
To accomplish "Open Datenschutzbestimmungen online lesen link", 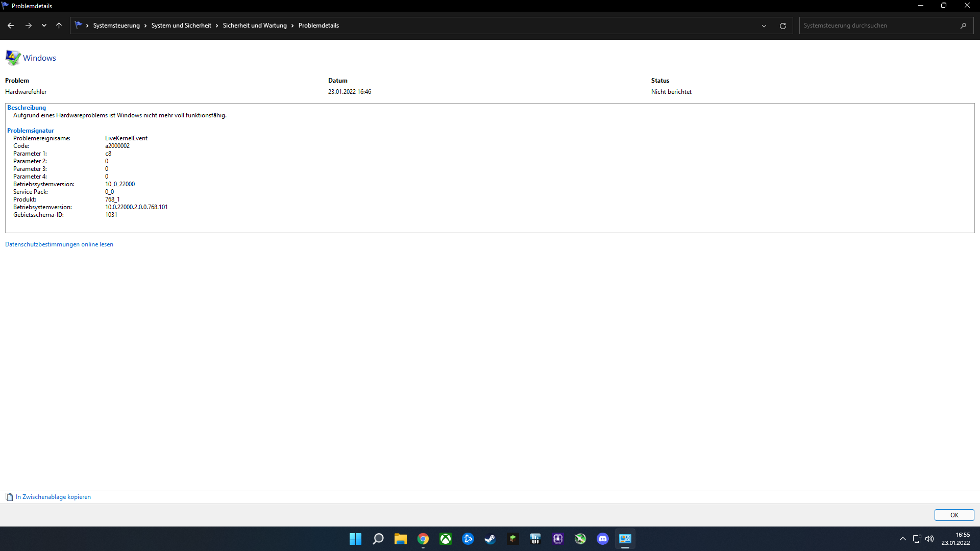I will (59, 244).
